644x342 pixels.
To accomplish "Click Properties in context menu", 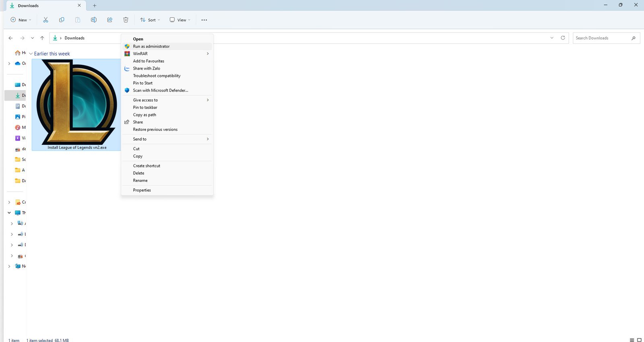I will pos(142,190).
